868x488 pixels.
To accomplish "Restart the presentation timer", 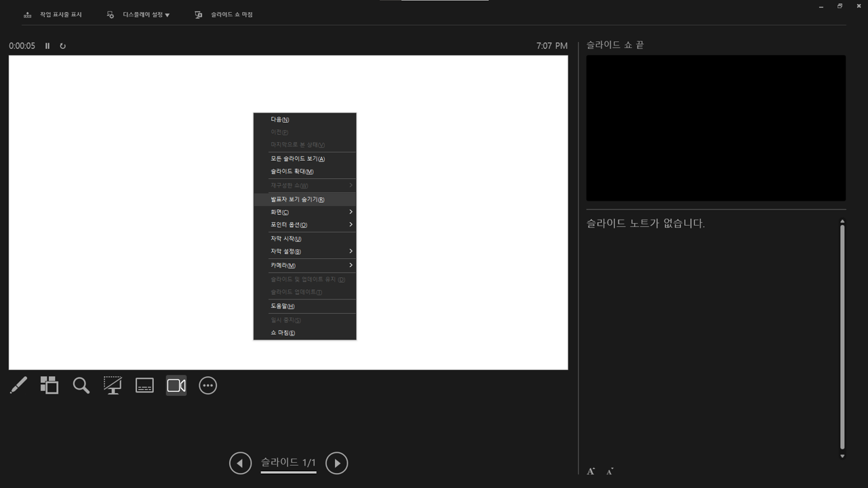I will 62,45.
